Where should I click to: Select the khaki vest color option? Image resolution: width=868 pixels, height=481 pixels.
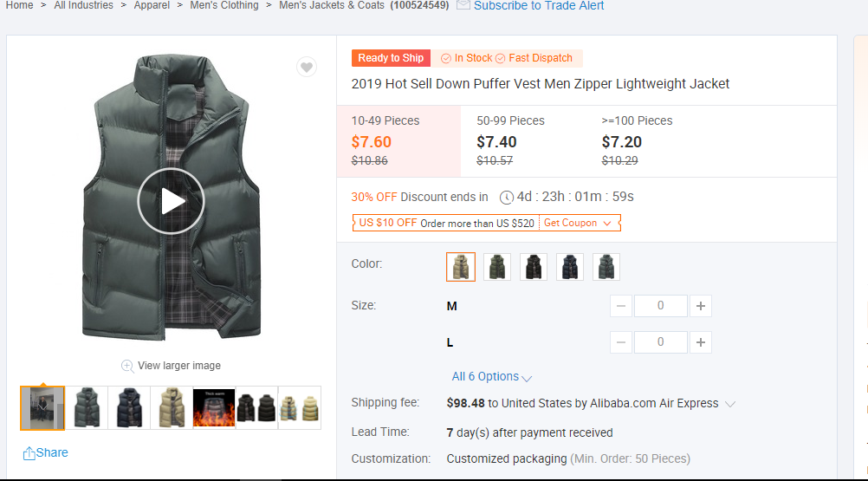[x=461, y=267]
